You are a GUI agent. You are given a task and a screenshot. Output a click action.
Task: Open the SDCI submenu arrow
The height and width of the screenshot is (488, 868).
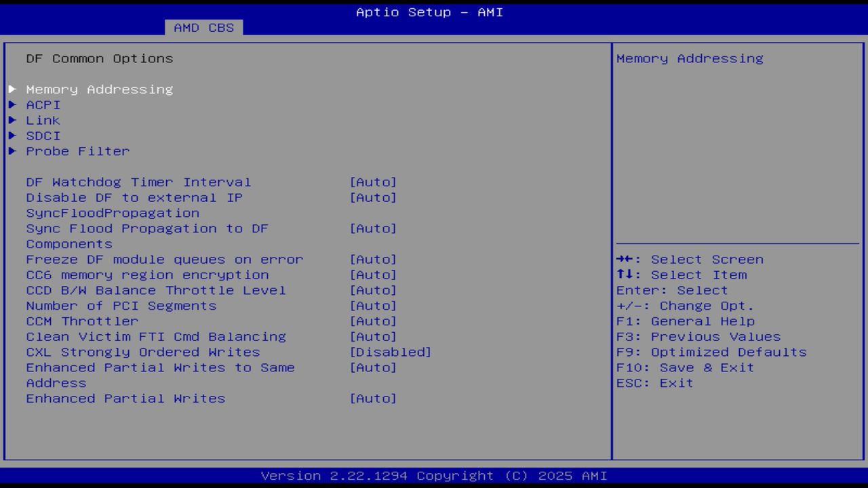click(44, 136)
